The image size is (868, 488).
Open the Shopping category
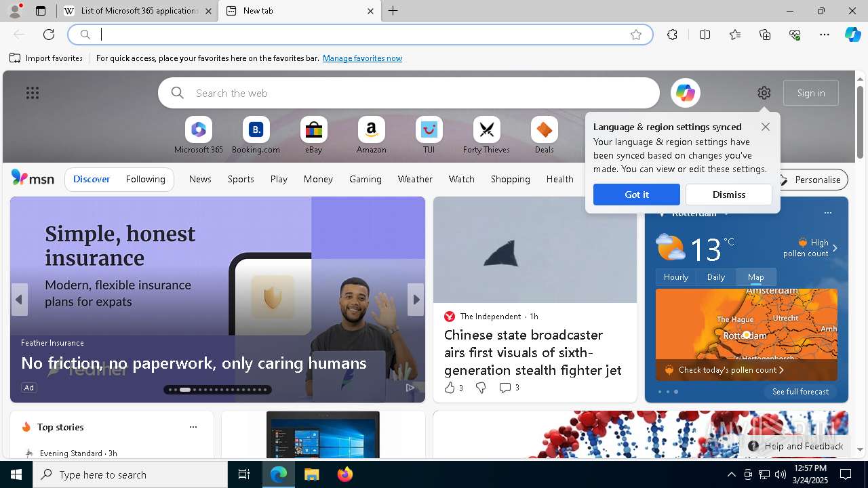[511, 179]
